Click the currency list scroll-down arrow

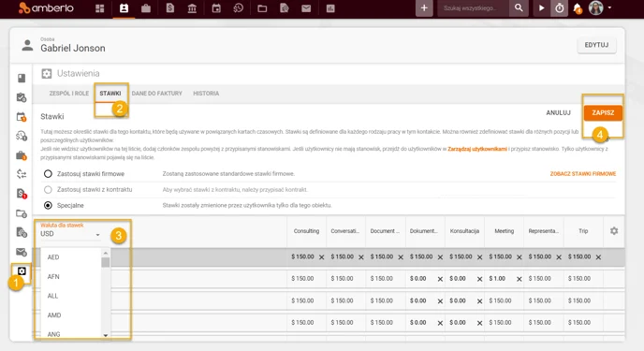(x=106, y=335)
